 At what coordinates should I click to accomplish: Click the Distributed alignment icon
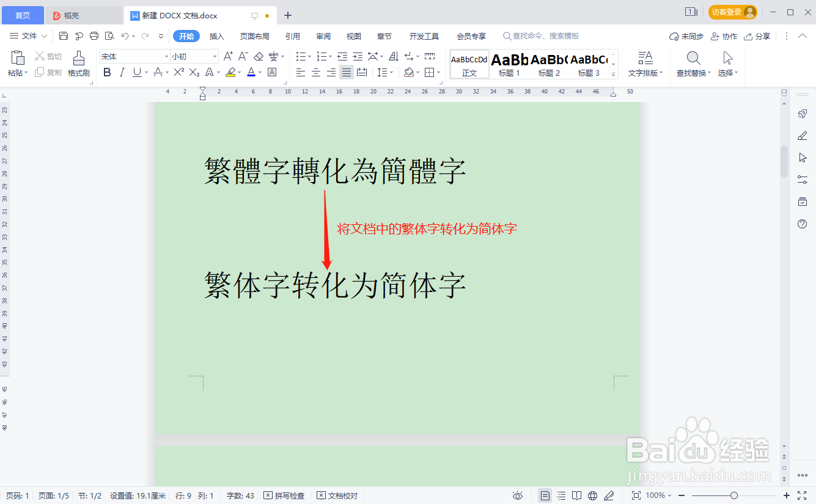click(362, 72)
